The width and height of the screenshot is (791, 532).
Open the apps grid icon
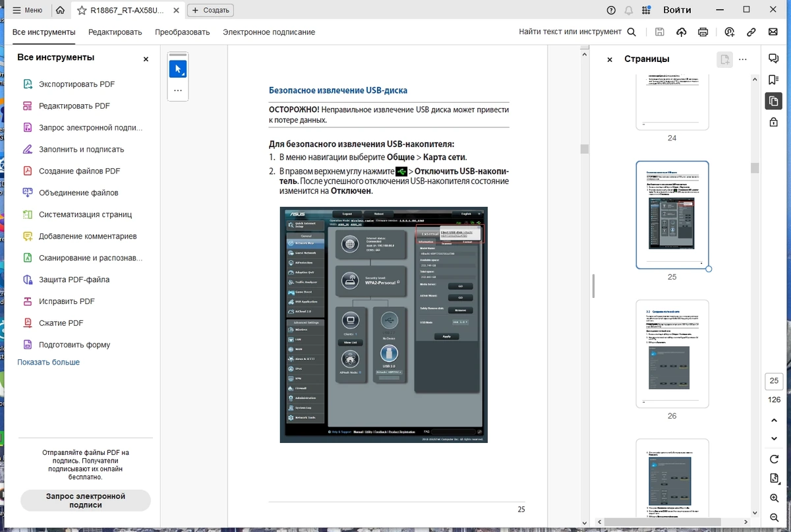pyautogui.click(x=646, y=10)
